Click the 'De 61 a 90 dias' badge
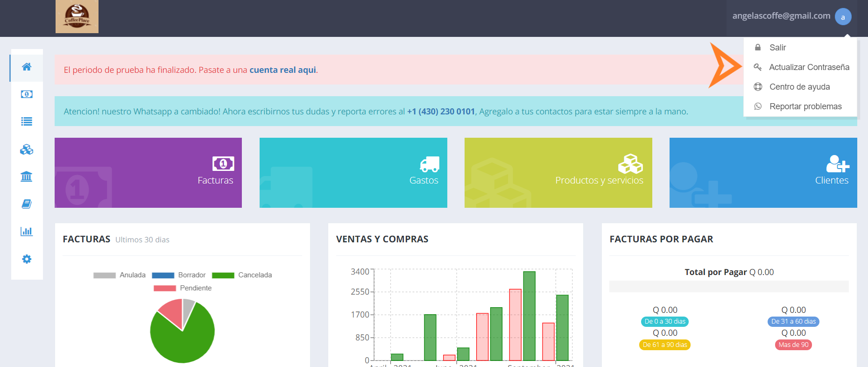Screen dimensions: 868x367 [x=665, y=345]
